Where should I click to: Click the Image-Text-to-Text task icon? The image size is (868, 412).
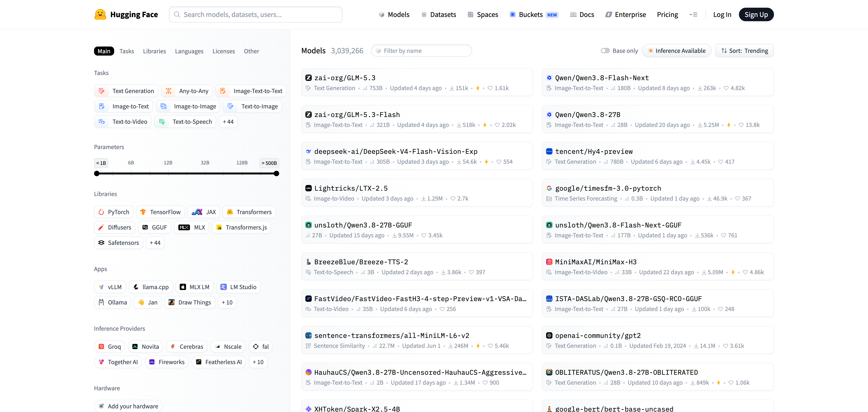coord(223,91)
